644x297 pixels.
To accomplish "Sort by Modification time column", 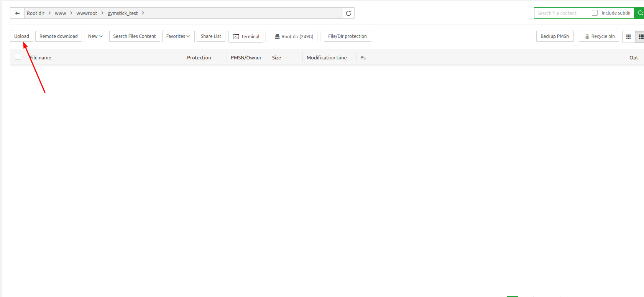I will 327,57.
